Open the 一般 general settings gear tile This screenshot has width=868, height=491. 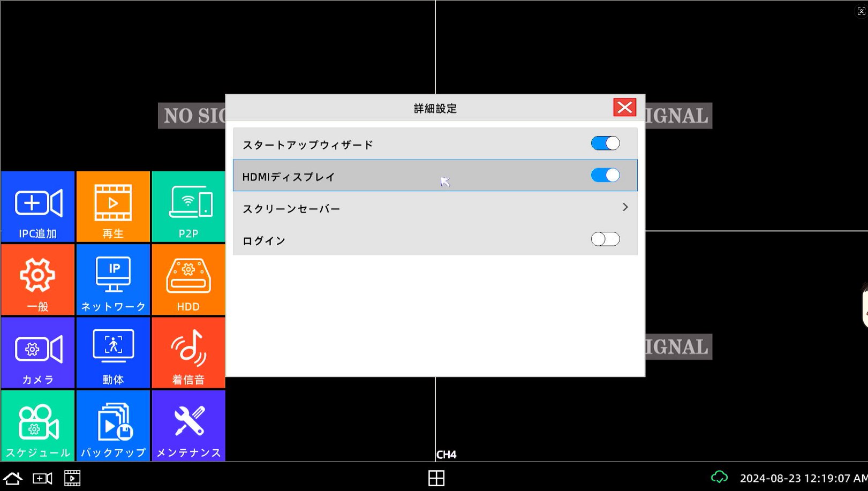tap(37, 280)
